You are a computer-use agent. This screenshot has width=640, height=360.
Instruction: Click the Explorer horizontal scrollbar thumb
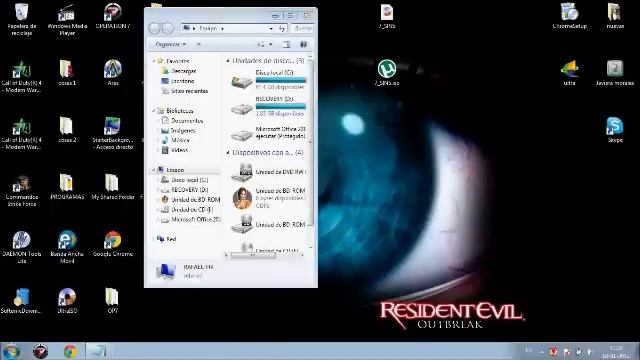253,256
